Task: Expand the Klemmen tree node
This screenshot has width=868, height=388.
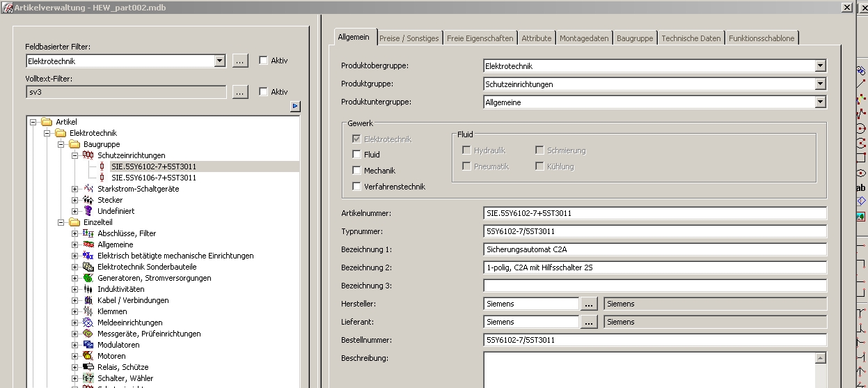Action: tap(75, 311)
